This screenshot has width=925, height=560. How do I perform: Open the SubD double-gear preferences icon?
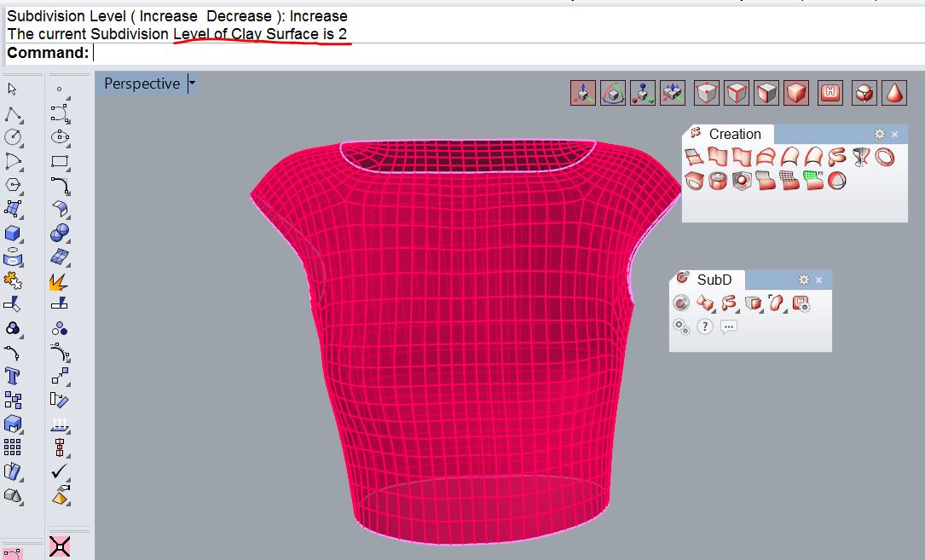[x=681, y=326]
